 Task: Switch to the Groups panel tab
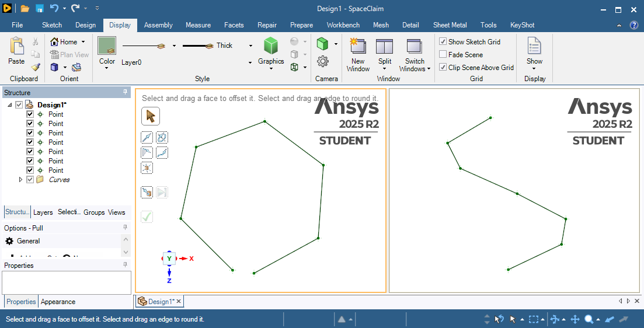pyautogui.click(x=94, y=212)
